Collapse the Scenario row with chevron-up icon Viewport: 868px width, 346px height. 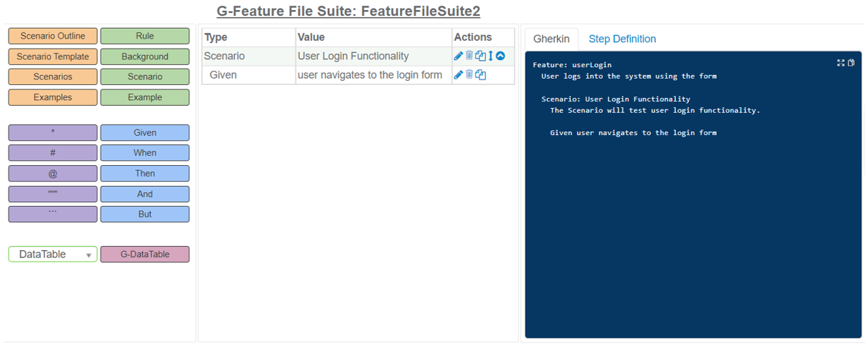[500, 56]
